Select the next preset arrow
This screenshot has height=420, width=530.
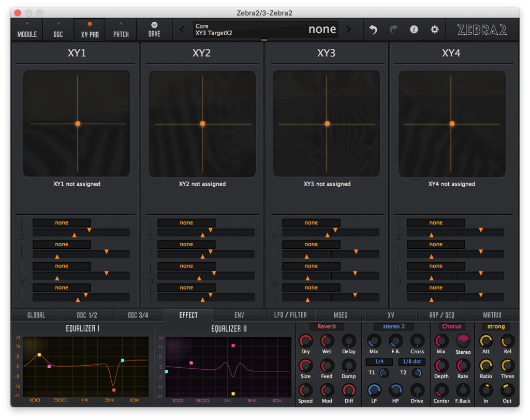coord(348,29)
